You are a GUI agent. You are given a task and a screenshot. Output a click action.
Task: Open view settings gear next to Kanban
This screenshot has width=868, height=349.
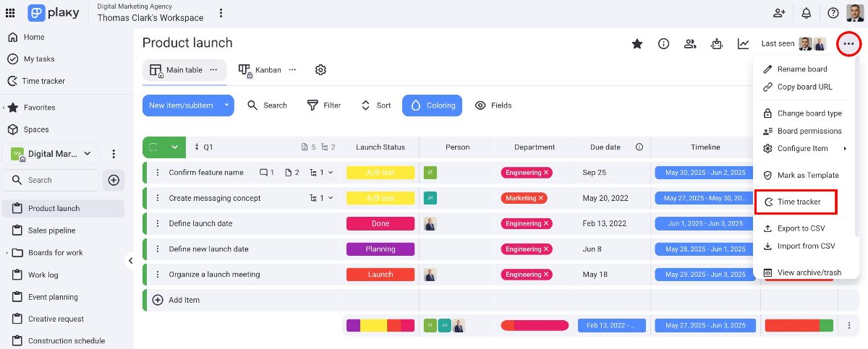click(x=320, y=69)
